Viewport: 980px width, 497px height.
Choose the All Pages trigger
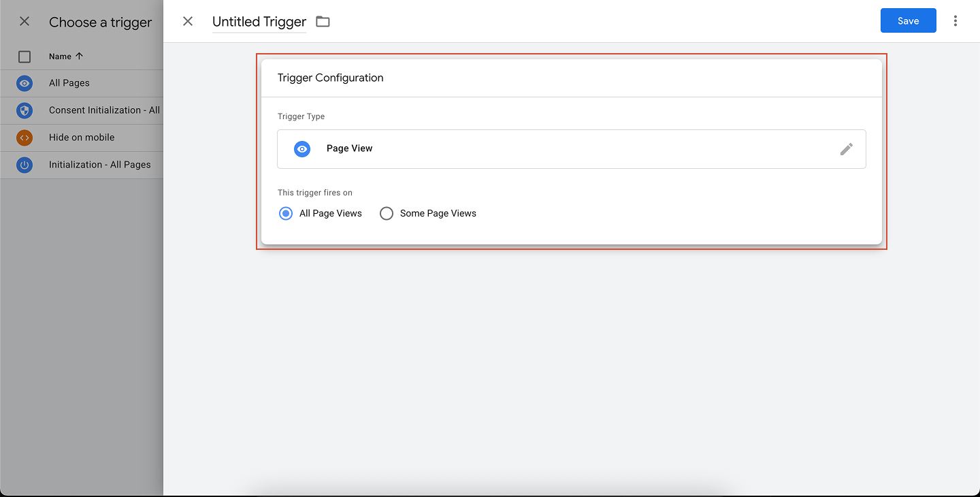pos(82,83)
